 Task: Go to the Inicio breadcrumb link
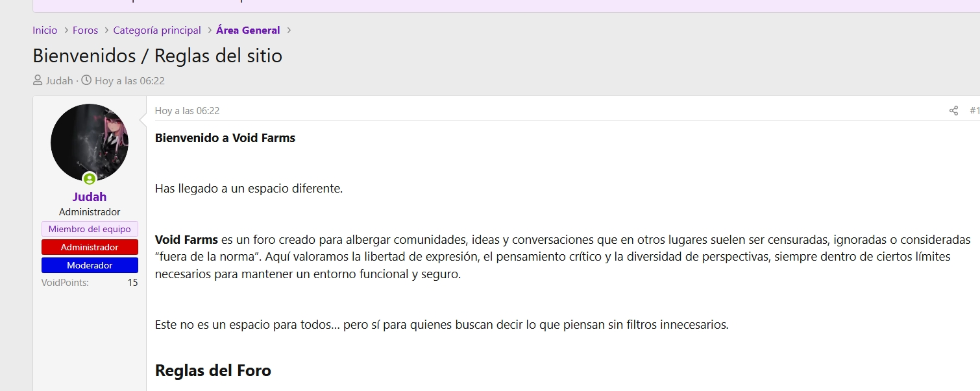45,30
